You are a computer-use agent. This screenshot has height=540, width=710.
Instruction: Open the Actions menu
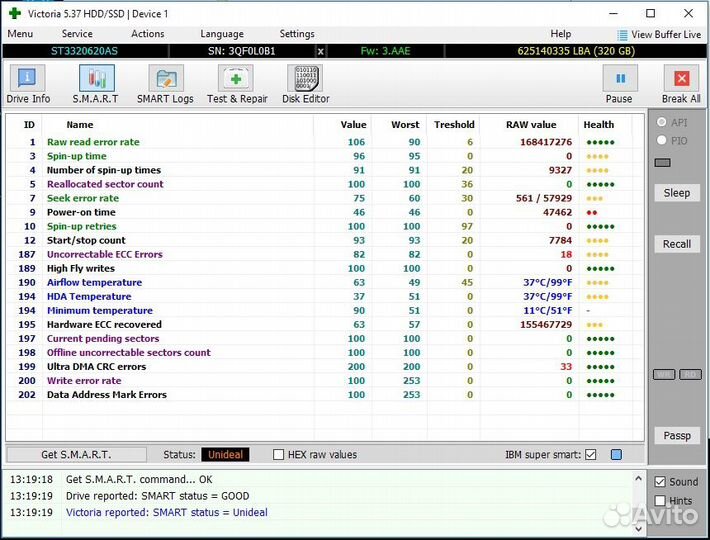click(x=148, y=34)
